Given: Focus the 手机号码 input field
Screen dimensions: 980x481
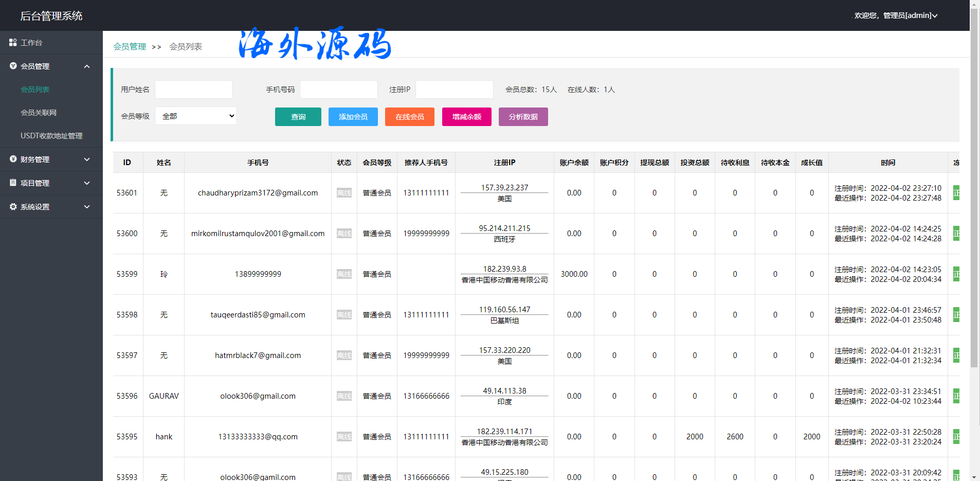Looking at the screenshot, I should (x=339, y=90).
